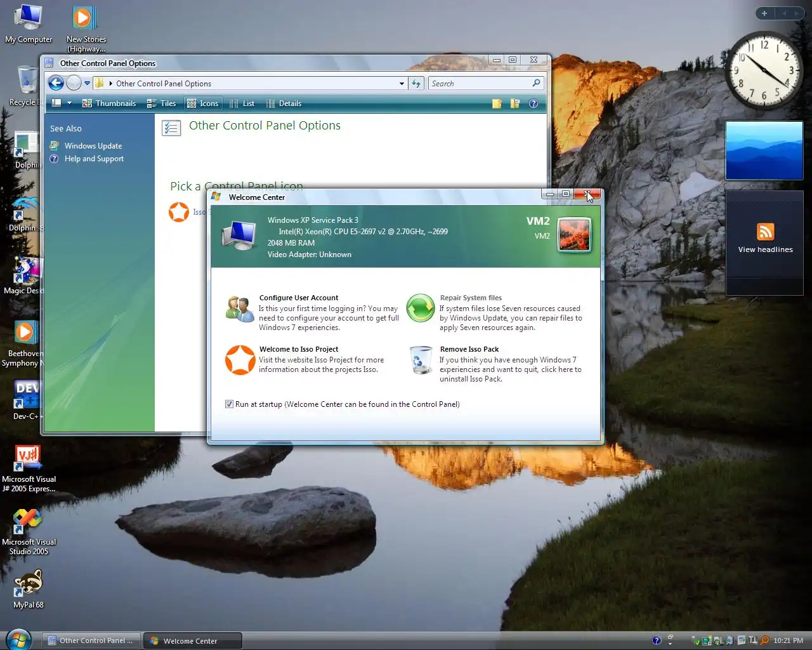
Task: Switch to Thumbnails view
Action: click(x=109, y=103)
